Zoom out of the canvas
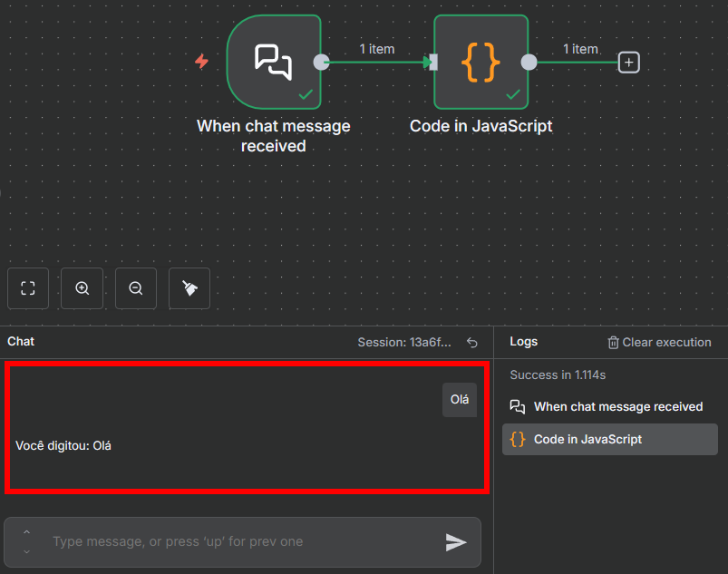This screenshot has width=728, height=574. (x=136, y=288)
